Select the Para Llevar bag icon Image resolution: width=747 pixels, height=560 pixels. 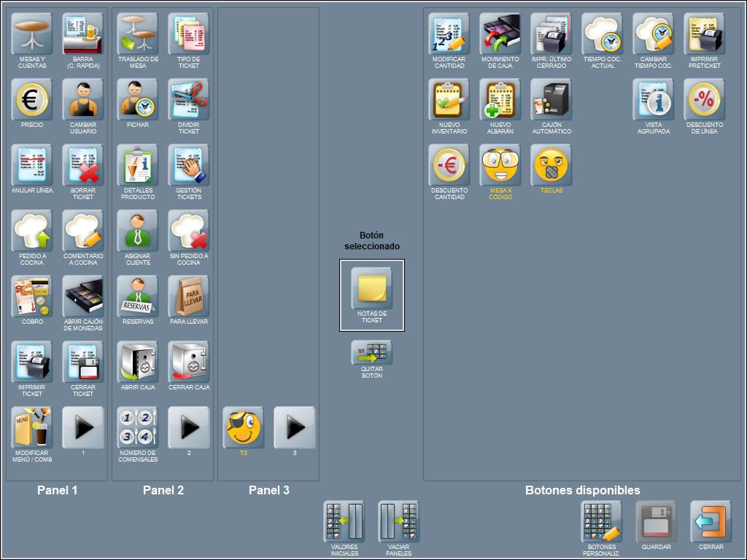tap(189, 296)
